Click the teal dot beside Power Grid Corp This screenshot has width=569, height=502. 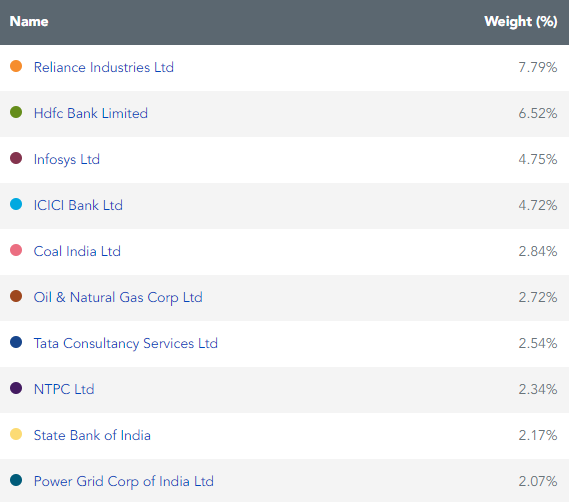point(16,480)
